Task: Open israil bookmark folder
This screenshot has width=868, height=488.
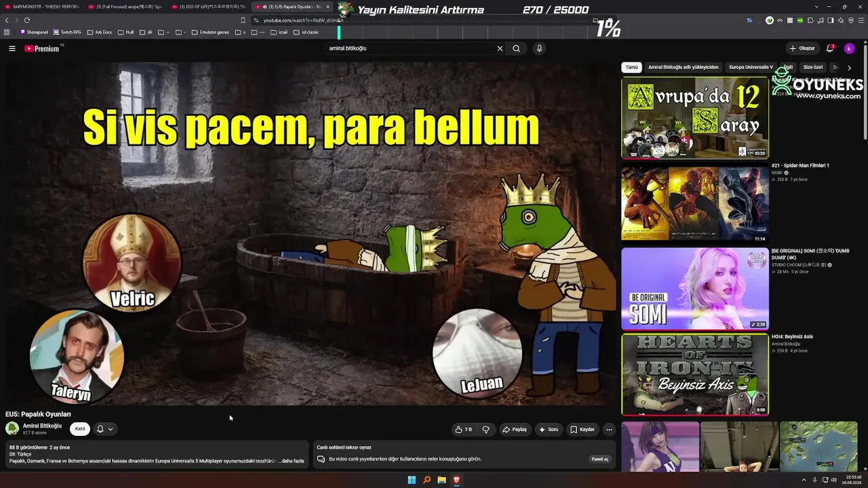Action: [x=279, y=32]
